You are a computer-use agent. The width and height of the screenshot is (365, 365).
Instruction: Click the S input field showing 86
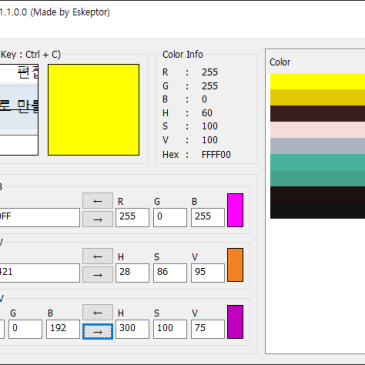pyautogui.click(x=170, y=273)
